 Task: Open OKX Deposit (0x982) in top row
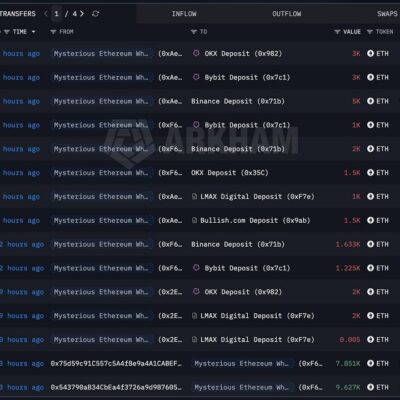click(243, 53)
